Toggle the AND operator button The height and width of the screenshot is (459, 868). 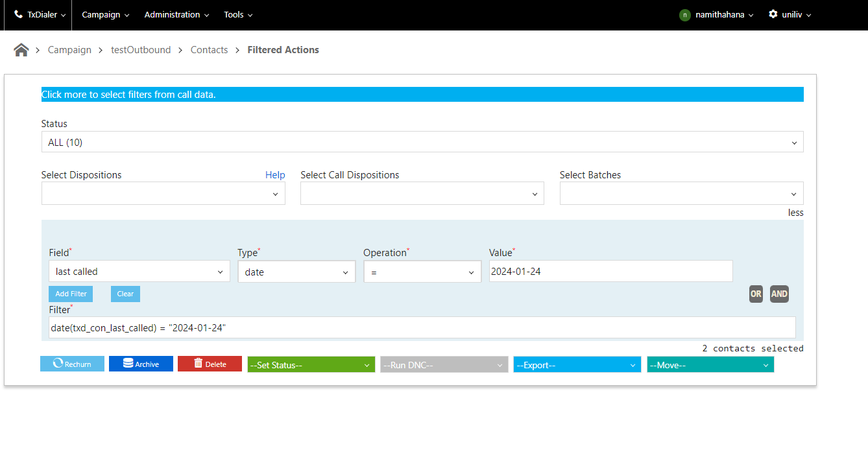click(779, 294)
